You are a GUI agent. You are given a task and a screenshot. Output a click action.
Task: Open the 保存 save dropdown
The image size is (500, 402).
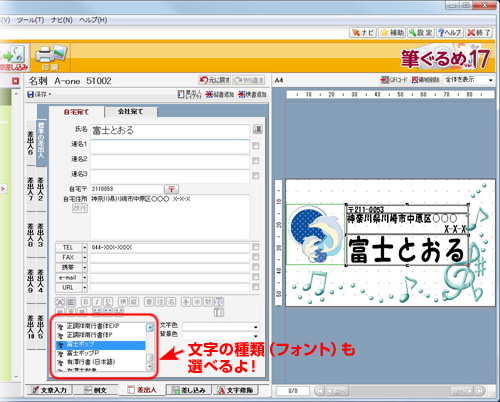click(39, 95)
